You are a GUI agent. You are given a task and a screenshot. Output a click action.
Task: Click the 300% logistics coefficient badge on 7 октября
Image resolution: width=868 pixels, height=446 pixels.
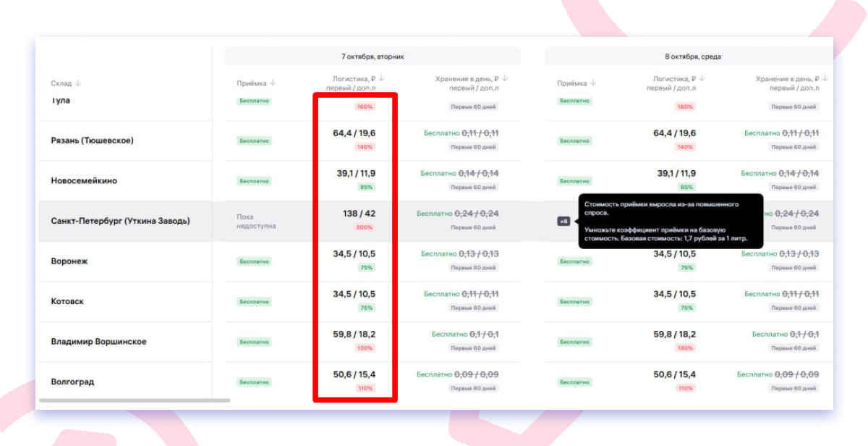(x=364, y=227)
